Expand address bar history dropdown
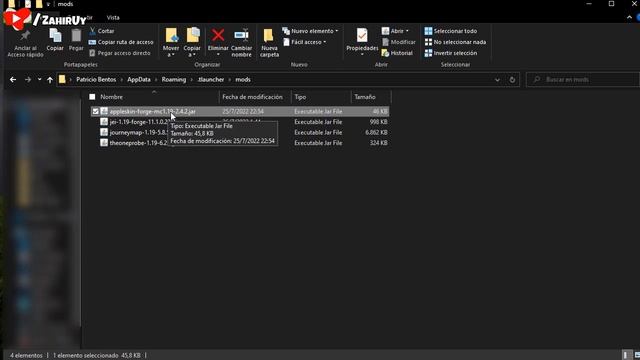This screenshot has width=640, height=360. (497, 80)
